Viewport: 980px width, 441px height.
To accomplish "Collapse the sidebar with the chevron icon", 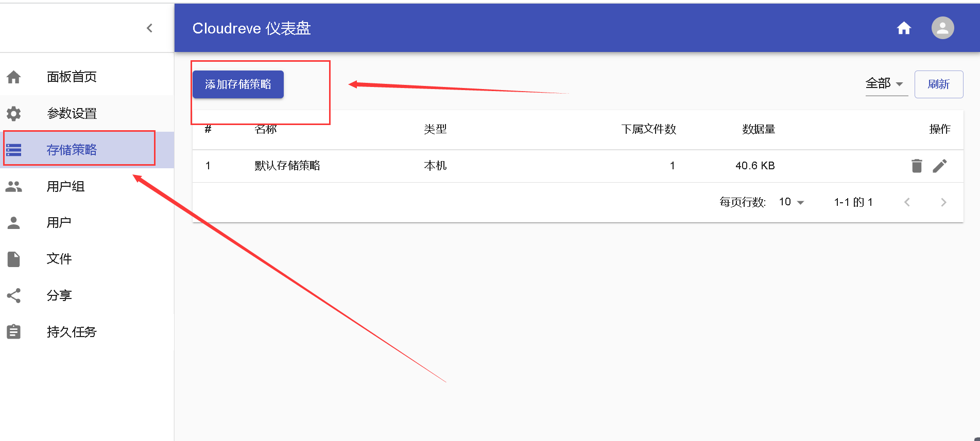I will tap(149, 28).
